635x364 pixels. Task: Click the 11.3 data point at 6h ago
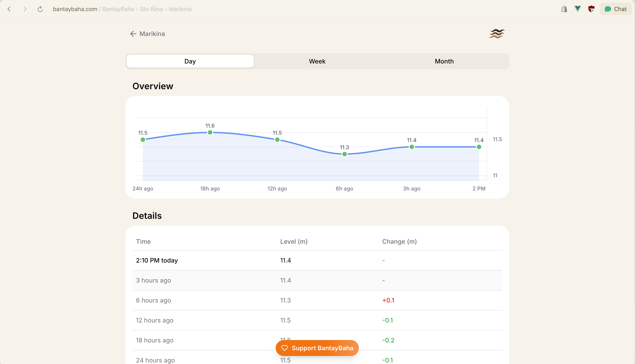pos(344,154)
